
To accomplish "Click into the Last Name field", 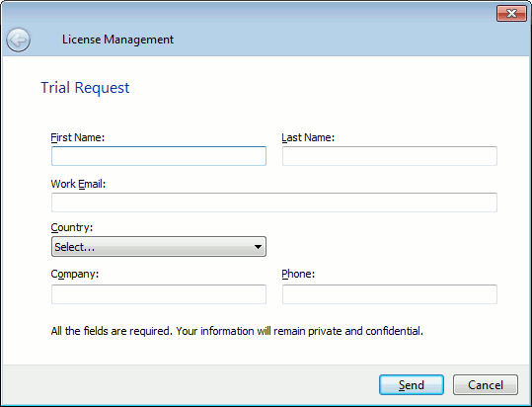I will point(390,156).
